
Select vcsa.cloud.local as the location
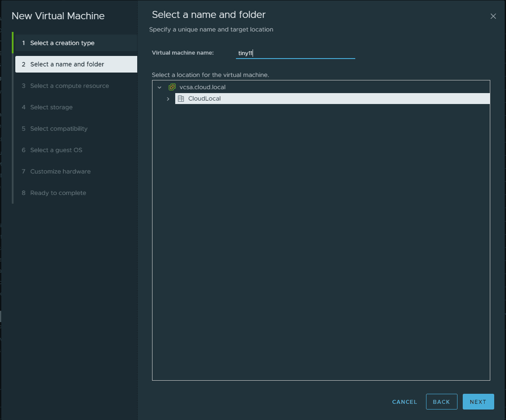coord(202,87)
